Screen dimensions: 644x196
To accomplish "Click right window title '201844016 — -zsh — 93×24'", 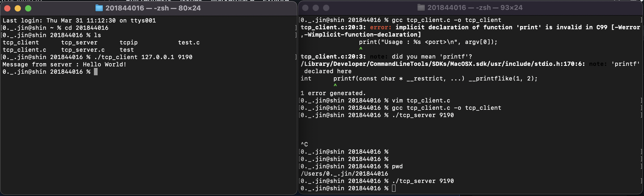I will coord(475,8).
